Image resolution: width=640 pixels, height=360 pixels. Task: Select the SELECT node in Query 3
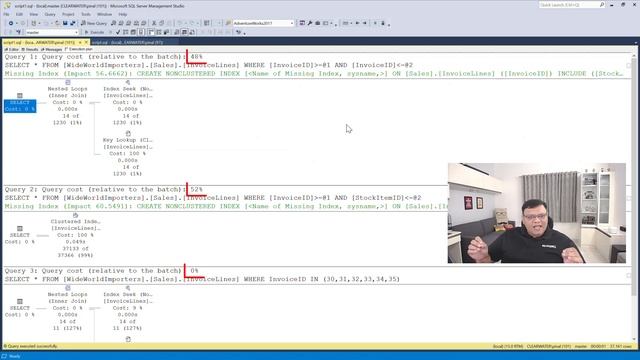(20, 308)
